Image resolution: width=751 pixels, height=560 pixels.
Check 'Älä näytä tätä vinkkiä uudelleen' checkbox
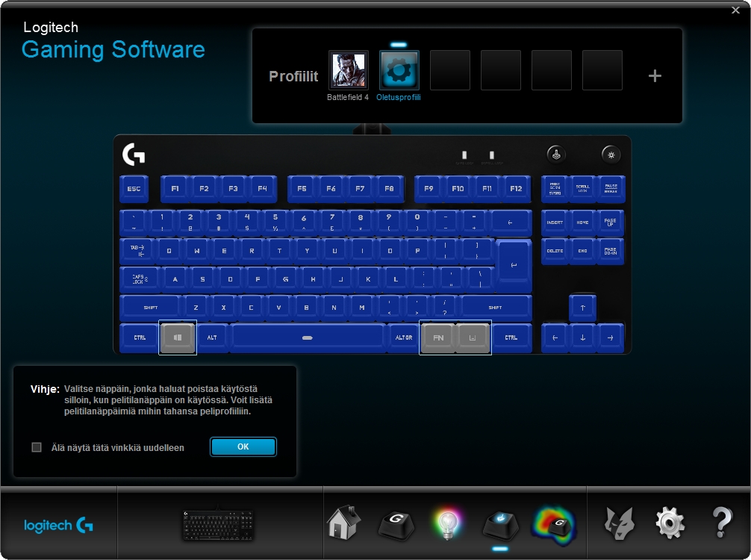[x=37, y=447]
